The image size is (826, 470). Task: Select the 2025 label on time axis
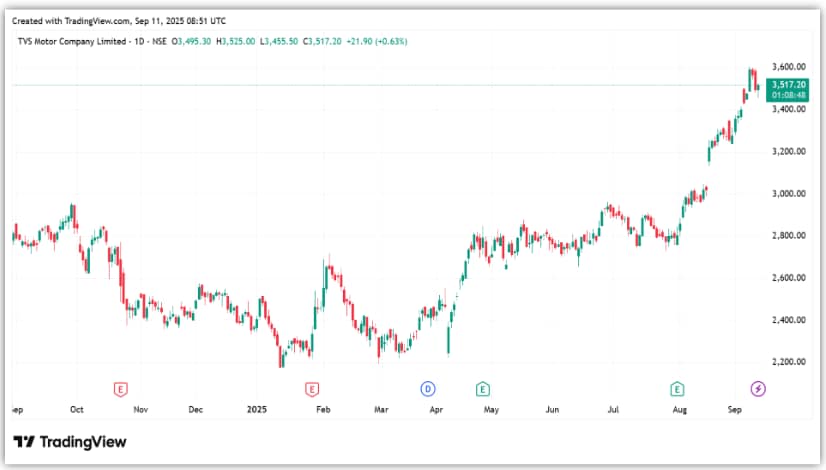tap(257, 409)
